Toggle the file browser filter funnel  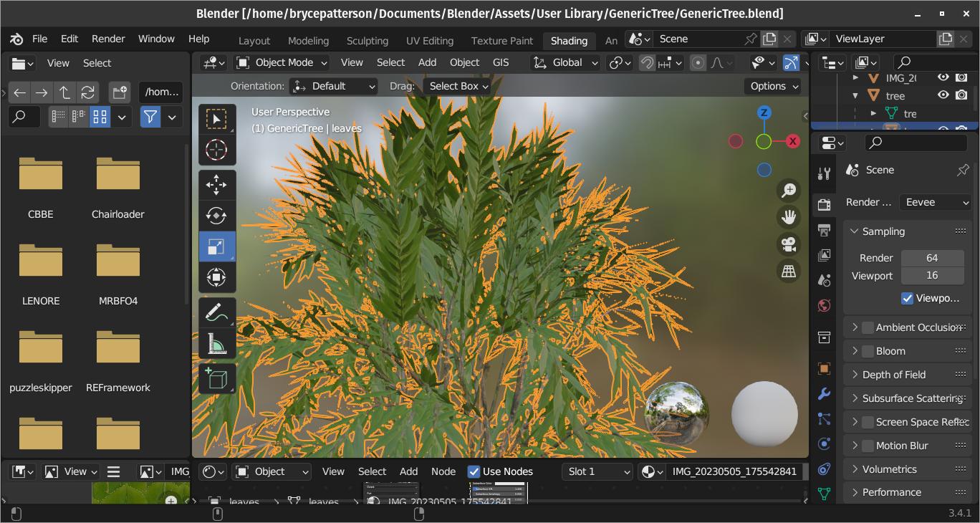tap(150, 116)
